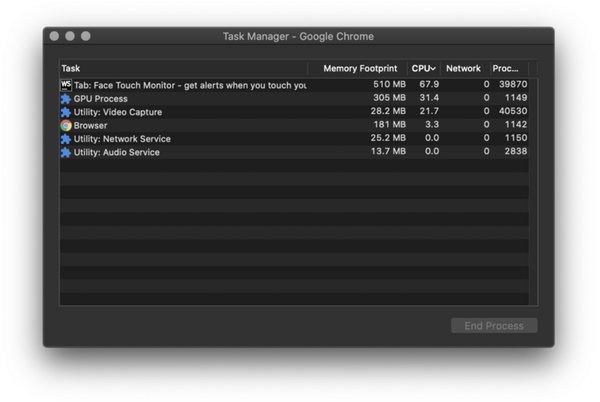Click the 305 MB memory value

(x=389, y=98)
